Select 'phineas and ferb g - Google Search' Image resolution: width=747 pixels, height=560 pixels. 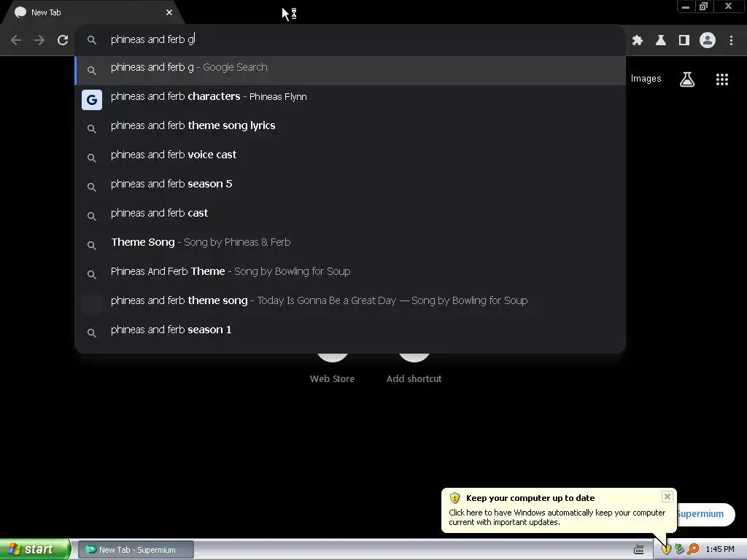[x=350, y=70]
